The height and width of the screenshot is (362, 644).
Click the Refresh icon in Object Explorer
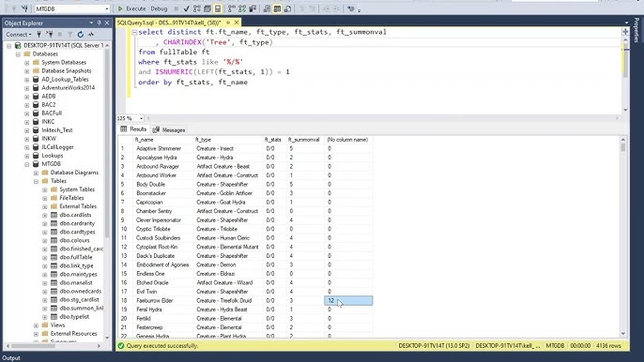click(81, 35)
